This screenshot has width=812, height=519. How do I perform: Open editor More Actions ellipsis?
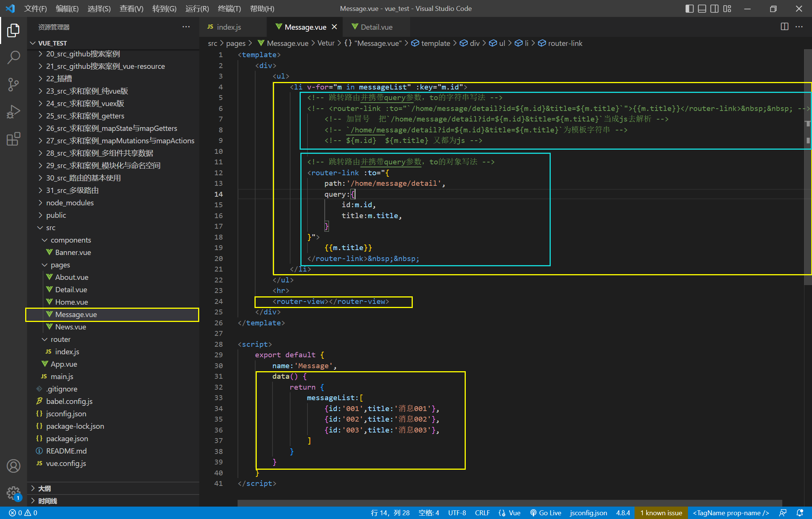click(799, 27)
